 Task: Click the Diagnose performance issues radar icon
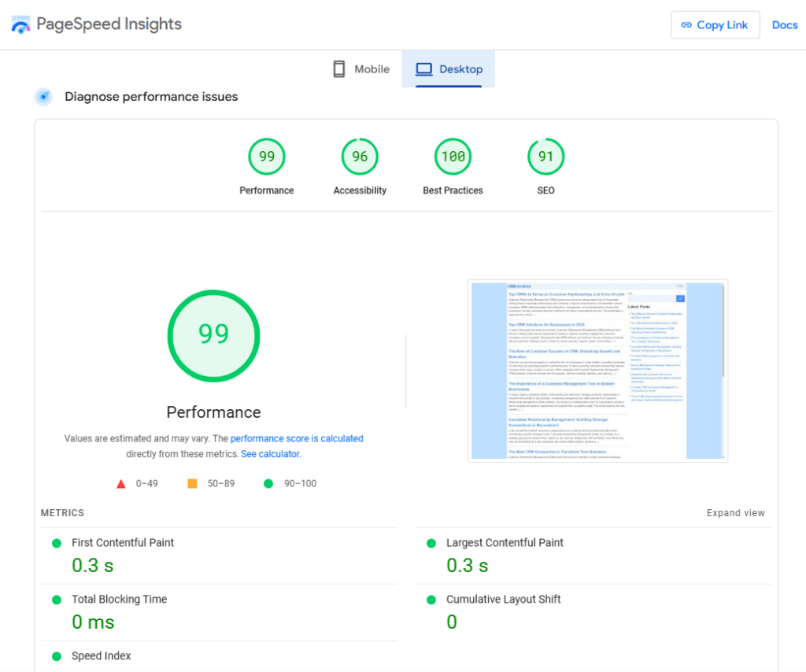44,97
